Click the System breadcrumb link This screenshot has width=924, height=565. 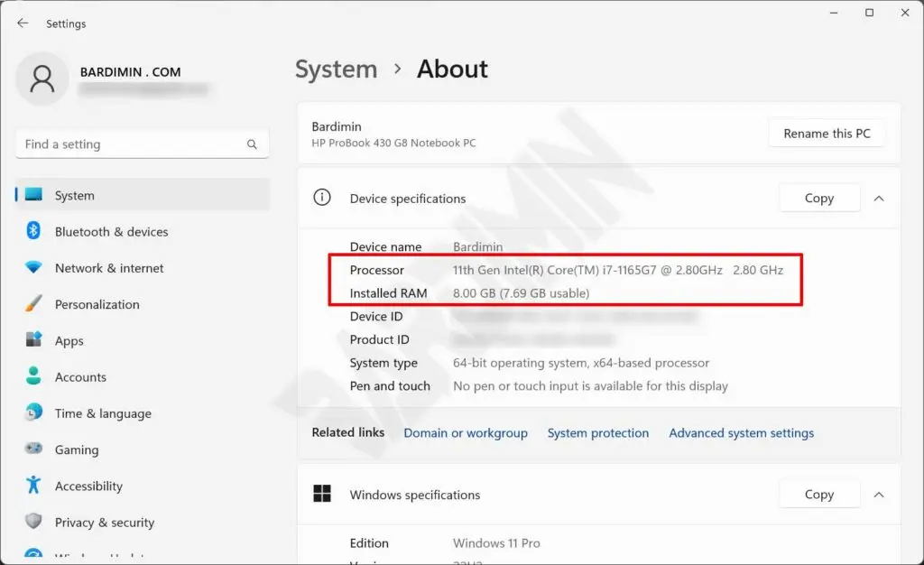pos(336,69)
